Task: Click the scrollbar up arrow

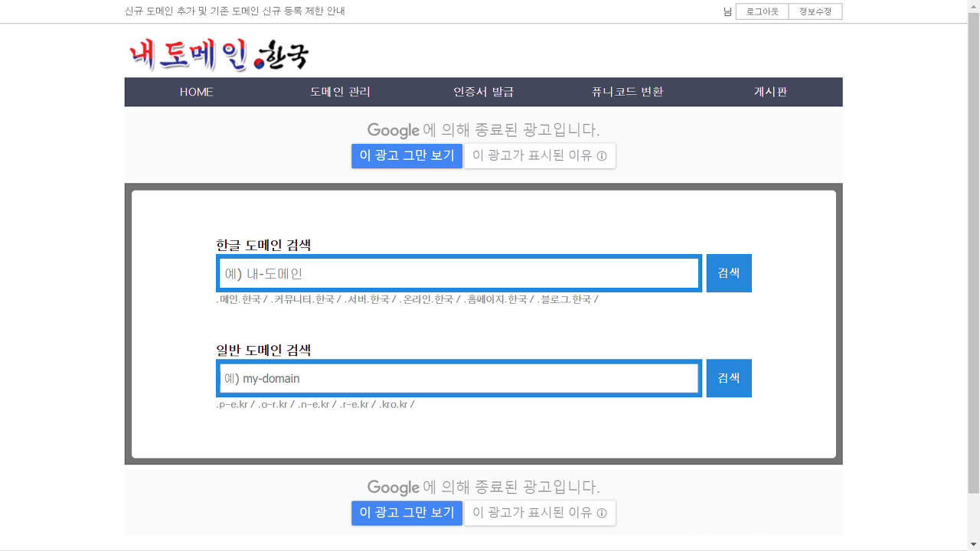Action: 974,6
